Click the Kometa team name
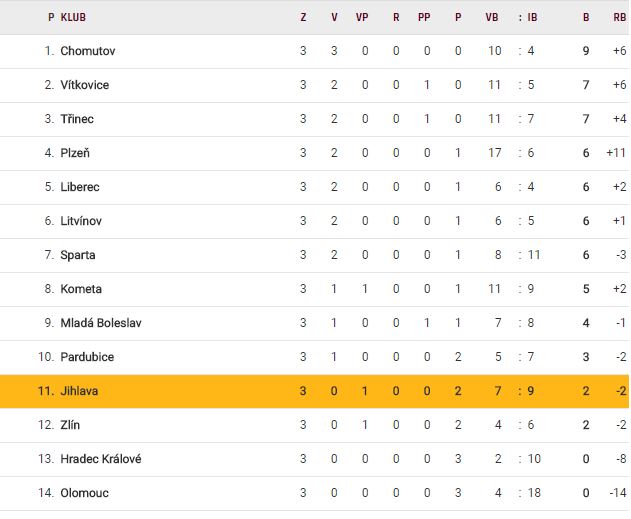The width and height of the screenshot is (631, 519). pyautogui.click(x=81, y=289)
